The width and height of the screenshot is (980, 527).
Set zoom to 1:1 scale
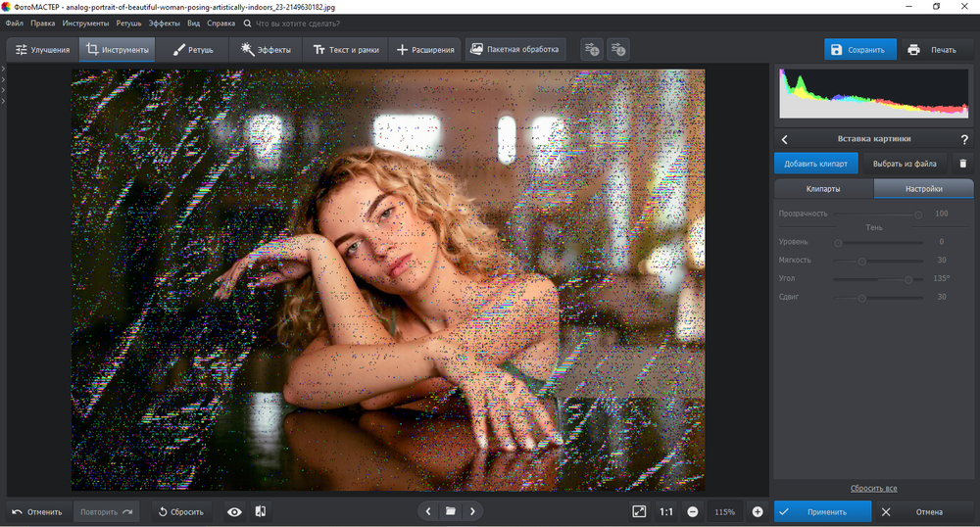pyautogui.click(x=666, y=511)
